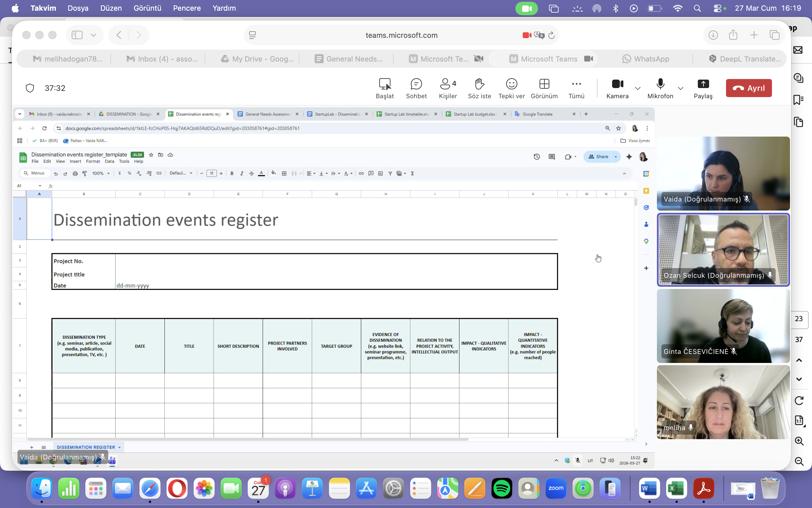This screenshot has width=812, height=508.
Task: Expand the Safari sidebar dropdown chevron
Action: point(93,35)
